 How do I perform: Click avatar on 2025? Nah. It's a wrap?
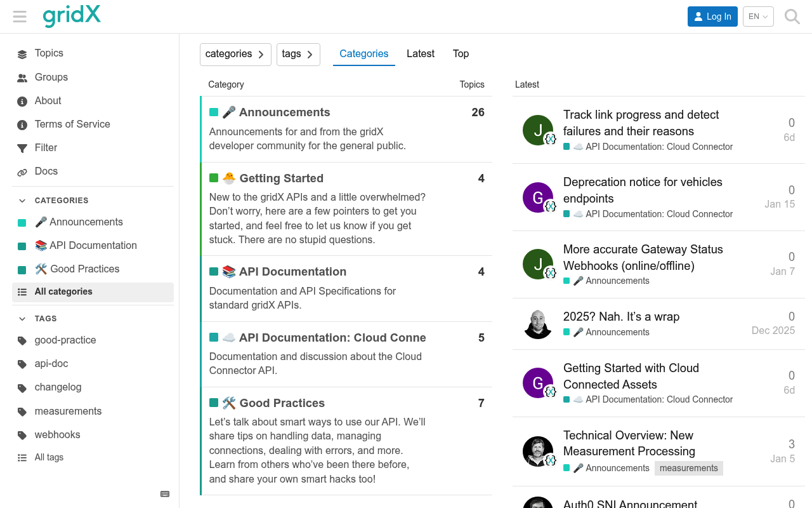(538, 324)
